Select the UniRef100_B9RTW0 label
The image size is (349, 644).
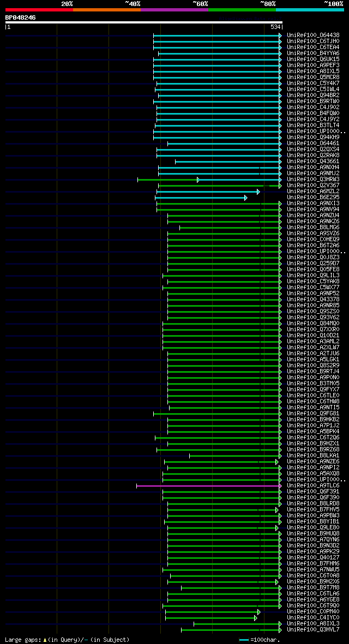(313, 102)
